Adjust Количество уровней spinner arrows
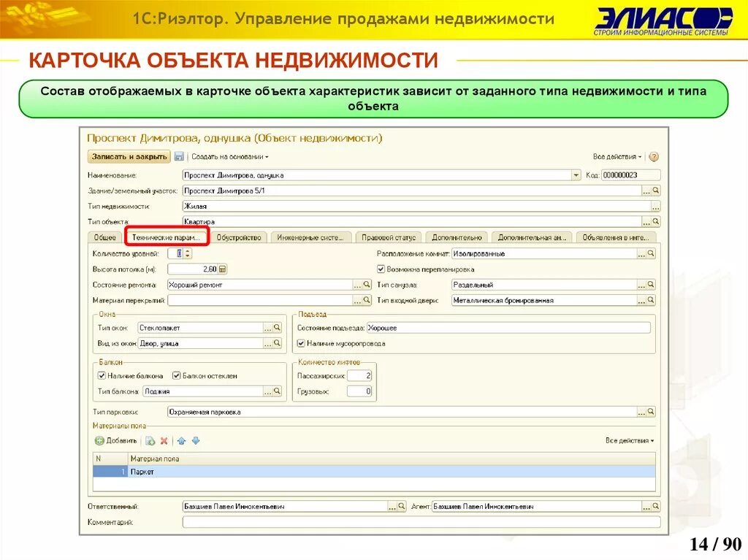Viewport: 748px width, 560px height. click(188, 253)
